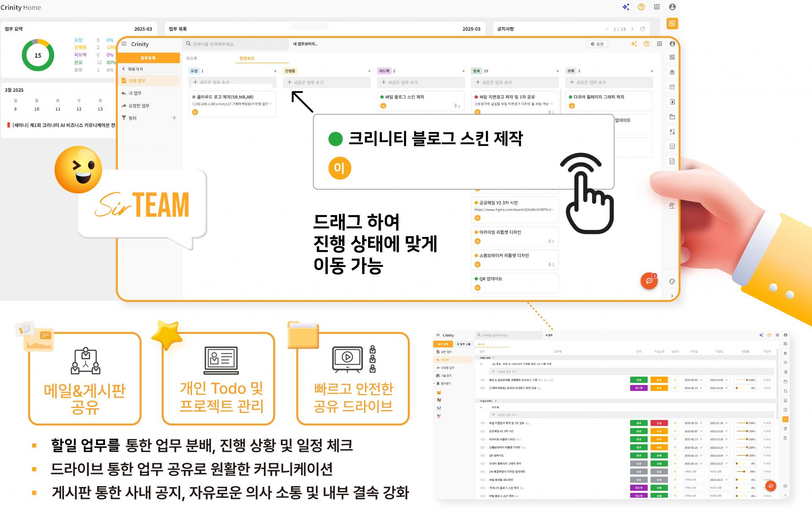Open the theme palette icon in right sidebar

[x=672, y=281]
